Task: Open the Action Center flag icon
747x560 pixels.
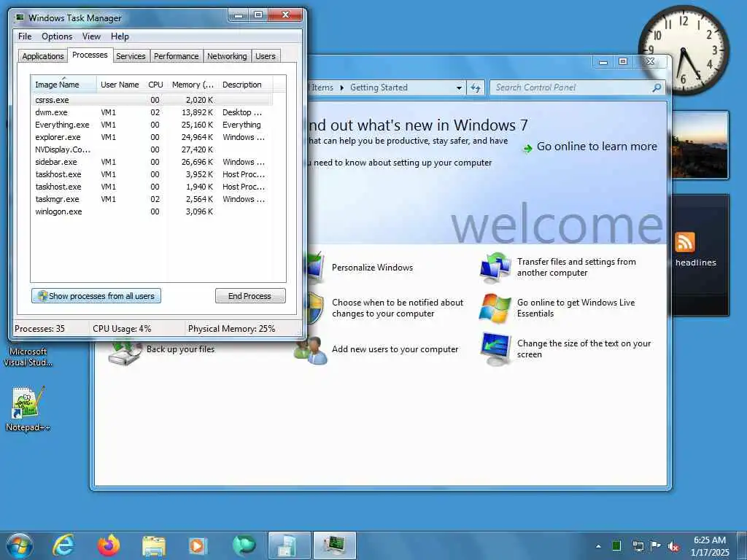Action: [655, 545]
